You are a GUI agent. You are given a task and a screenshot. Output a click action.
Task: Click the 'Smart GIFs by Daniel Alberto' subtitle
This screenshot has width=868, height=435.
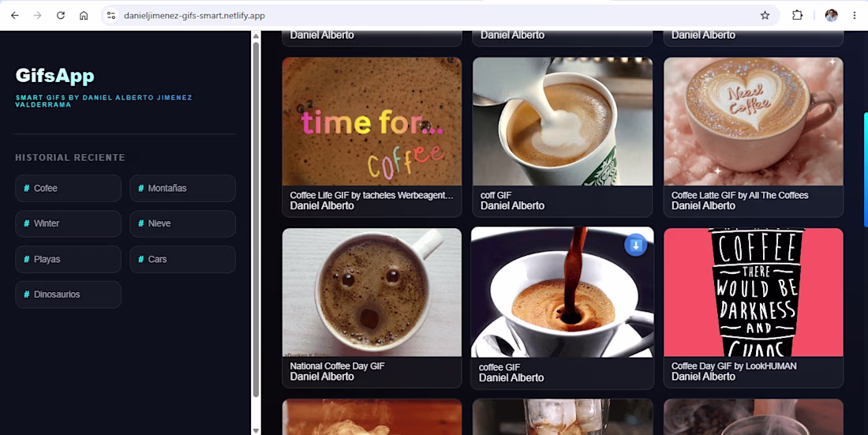[x=103, y=101]
